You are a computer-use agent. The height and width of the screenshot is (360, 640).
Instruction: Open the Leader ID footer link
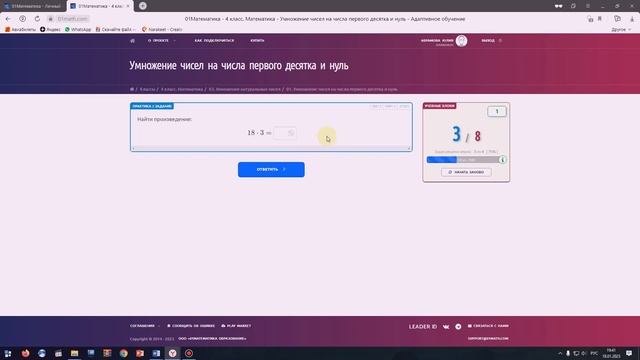point(423,327)
